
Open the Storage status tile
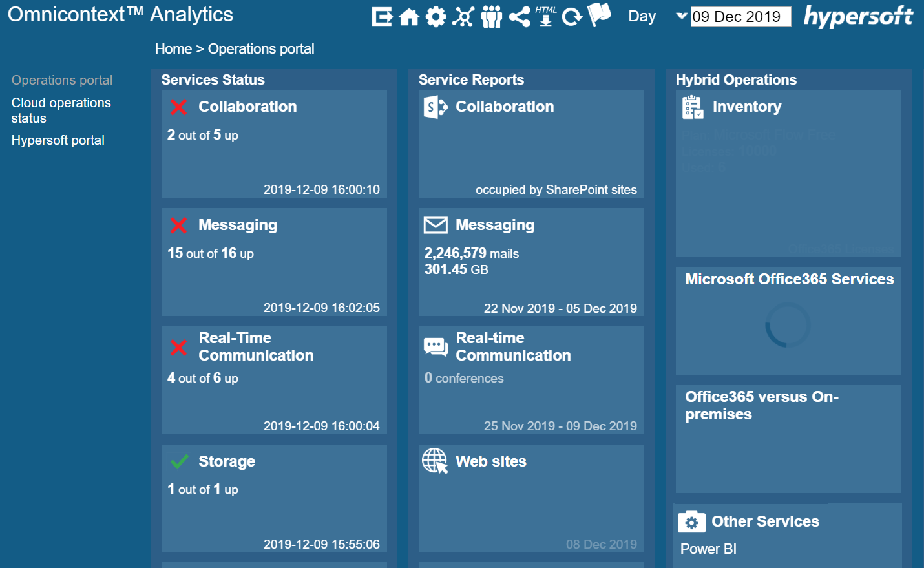click(274, 498)
